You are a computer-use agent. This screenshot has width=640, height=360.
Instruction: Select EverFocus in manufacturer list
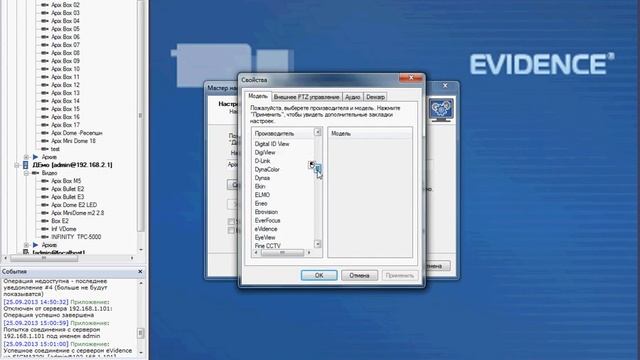[267, 220]
